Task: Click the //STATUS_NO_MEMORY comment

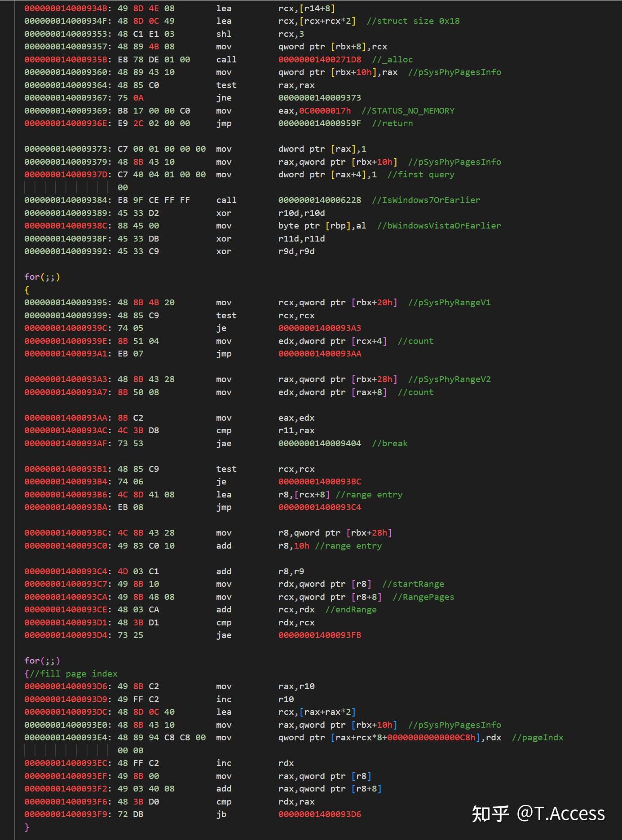Action: point(408,111)
